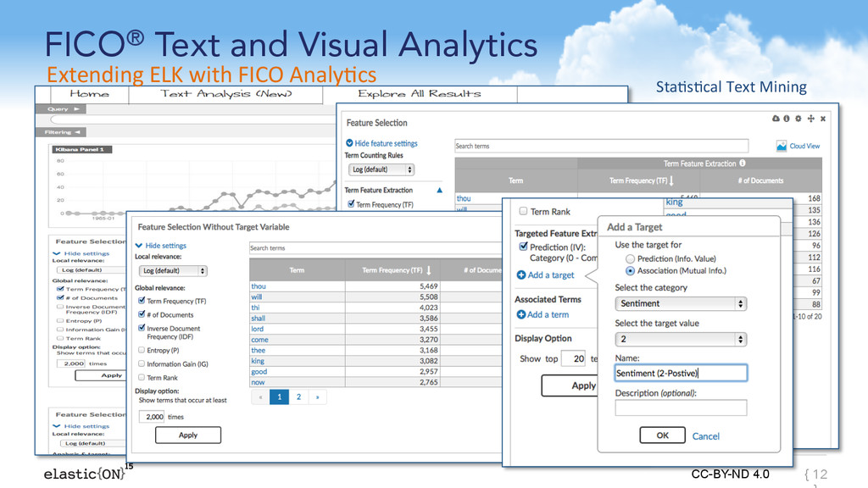
Task: Enable Term Rank checkbox under Global relevance
Action: pyautogui.click(x=142, y=377)
